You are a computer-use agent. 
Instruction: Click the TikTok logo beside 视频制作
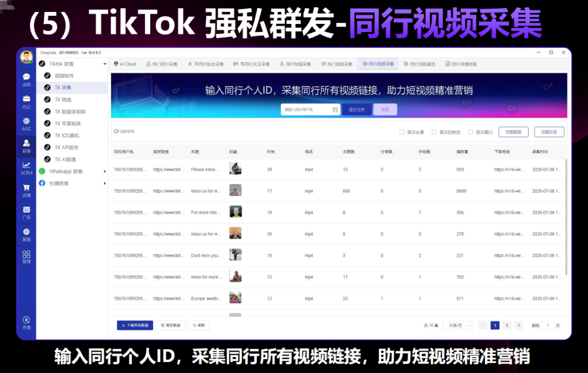coord(47,76)
